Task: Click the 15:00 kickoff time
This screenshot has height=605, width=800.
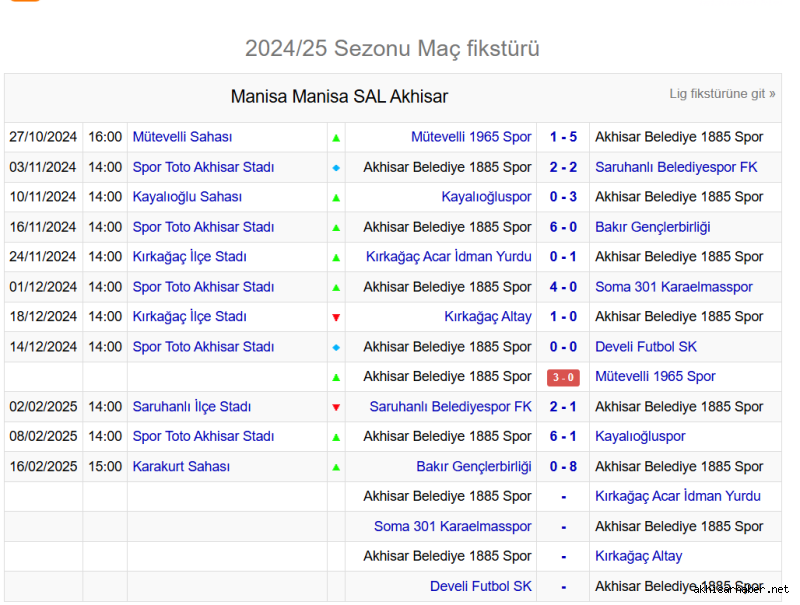Action: (105, 466)
